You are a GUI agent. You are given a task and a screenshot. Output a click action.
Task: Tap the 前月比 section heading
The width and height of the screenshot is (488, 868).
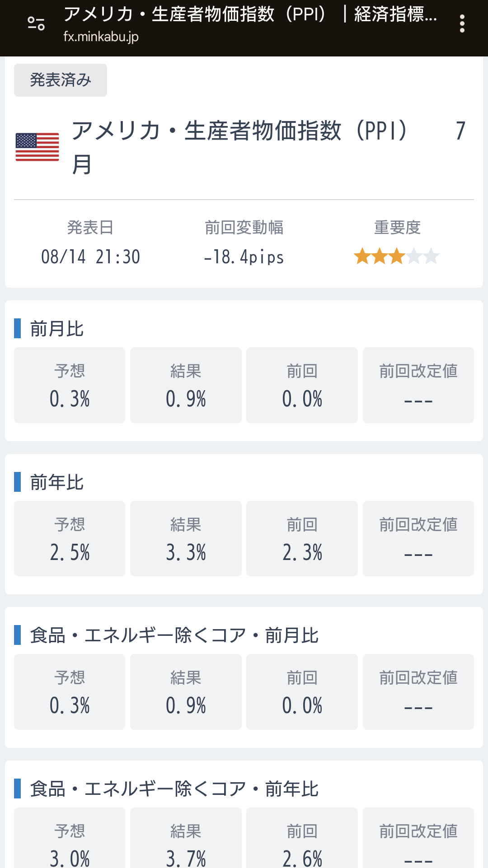(x=57, y=328)
